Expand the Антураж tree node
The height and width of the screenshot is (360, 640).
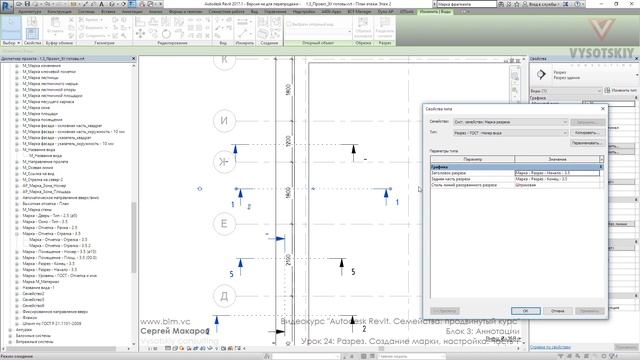pos(10,330)
